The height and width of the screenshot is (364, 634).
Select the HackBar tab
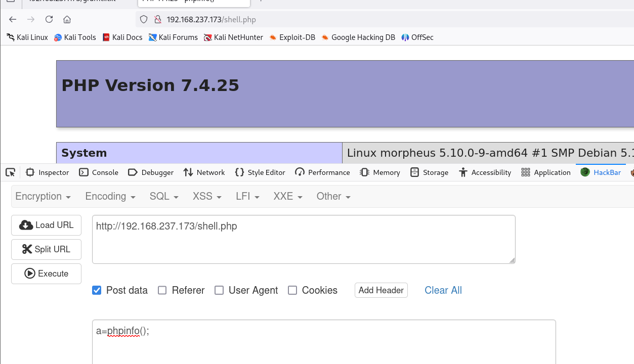tap(601, 172)
